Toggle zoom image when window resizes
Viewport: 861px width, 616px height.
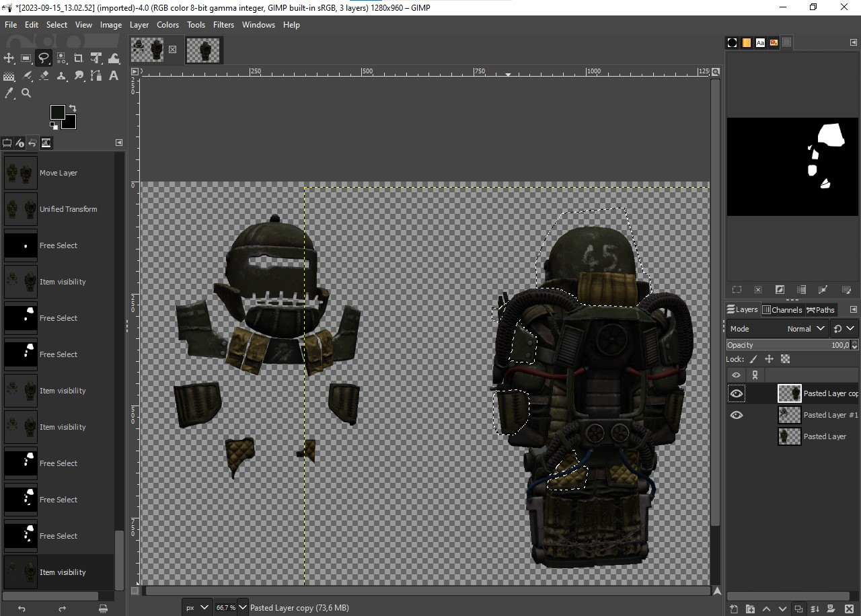pos(716,71)
